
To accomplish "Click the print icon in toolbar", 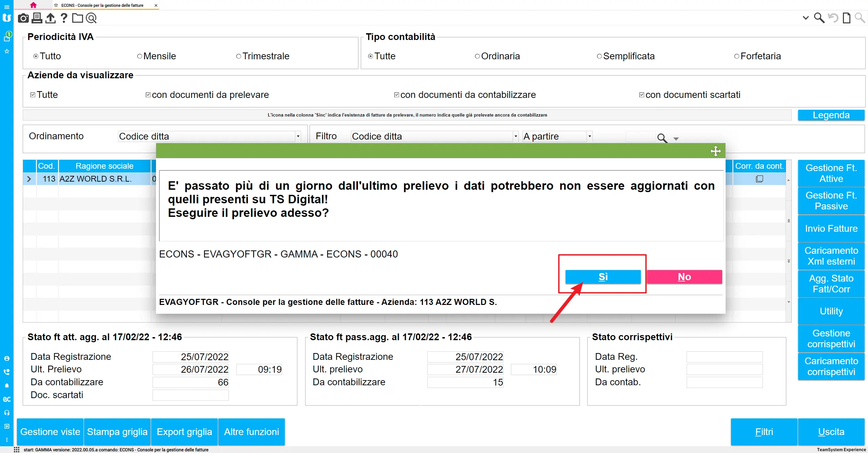I will 37,18.
